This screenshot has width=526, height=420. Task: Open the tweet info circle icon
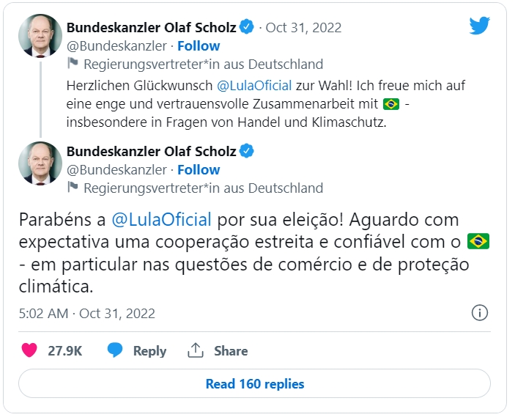point(479,313)
